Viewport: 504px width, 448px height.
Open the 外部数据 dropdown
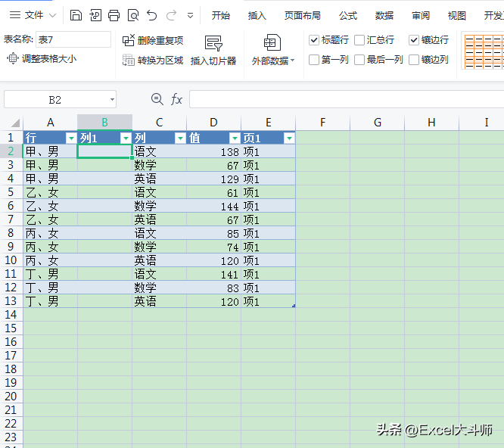(x=273, y=51)
